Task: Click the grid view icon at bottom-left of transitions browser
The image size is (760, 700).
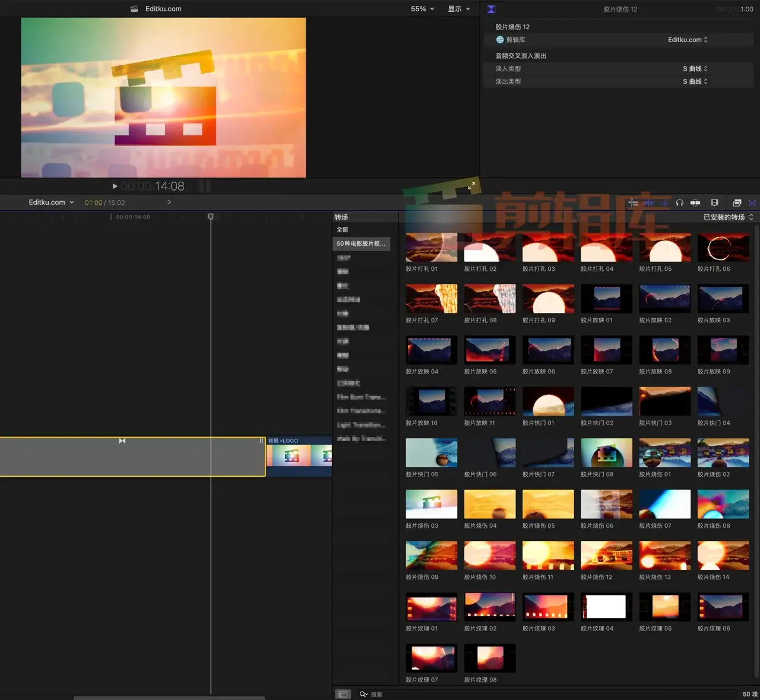Action: [343, 694]
